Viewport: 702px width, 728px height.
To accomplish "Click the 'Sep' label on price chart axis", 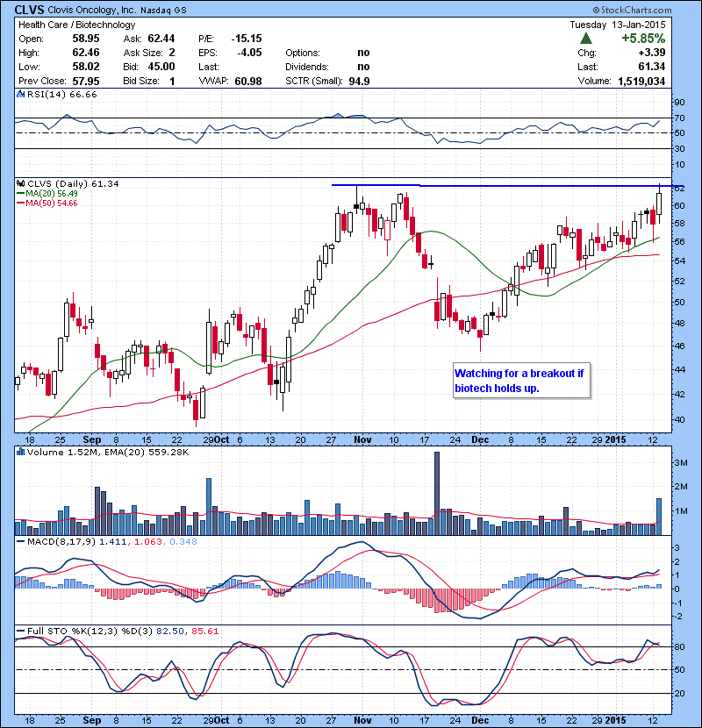I will tap(91, 439).
